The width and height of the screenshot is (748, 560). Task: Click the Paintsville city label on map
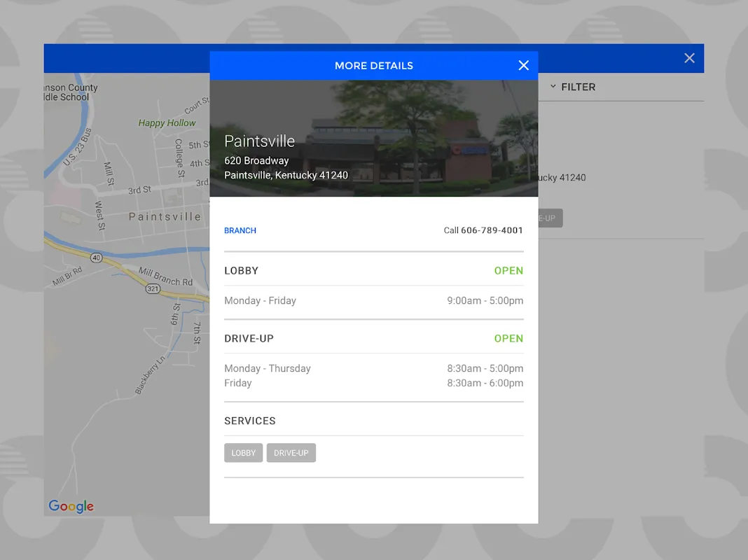click(x=165, y=217)
